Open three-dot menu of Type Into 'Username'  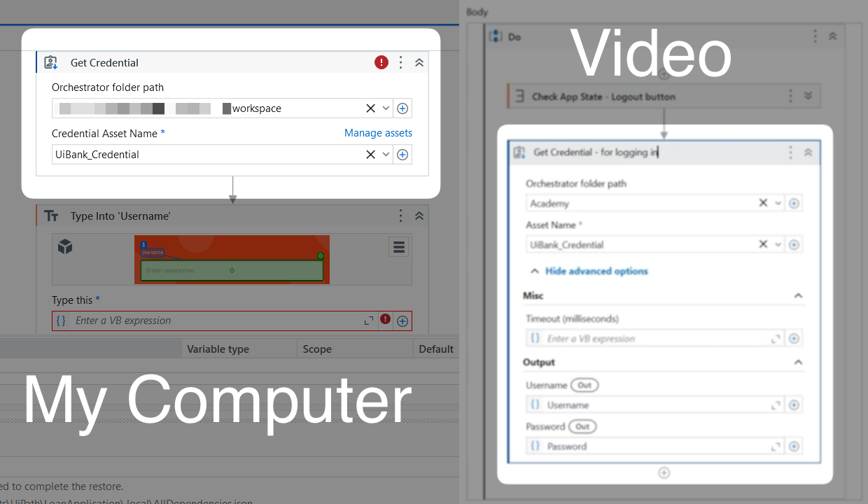pos(400,216)
